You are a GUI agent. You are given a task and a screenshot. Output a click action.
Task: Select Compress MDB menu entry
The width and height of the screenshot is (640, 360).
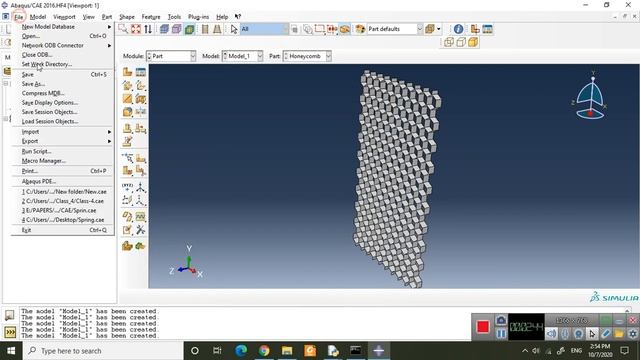coord(63,93)
